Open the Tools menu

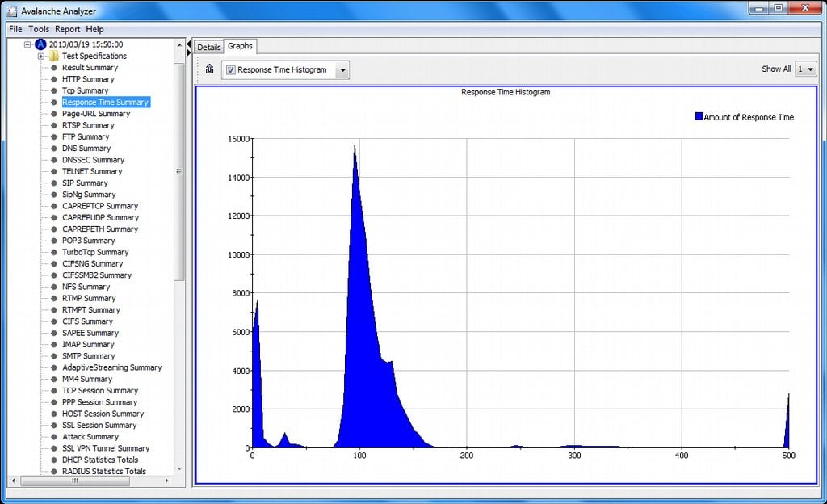pyautogui.click(x=39, y=29)
